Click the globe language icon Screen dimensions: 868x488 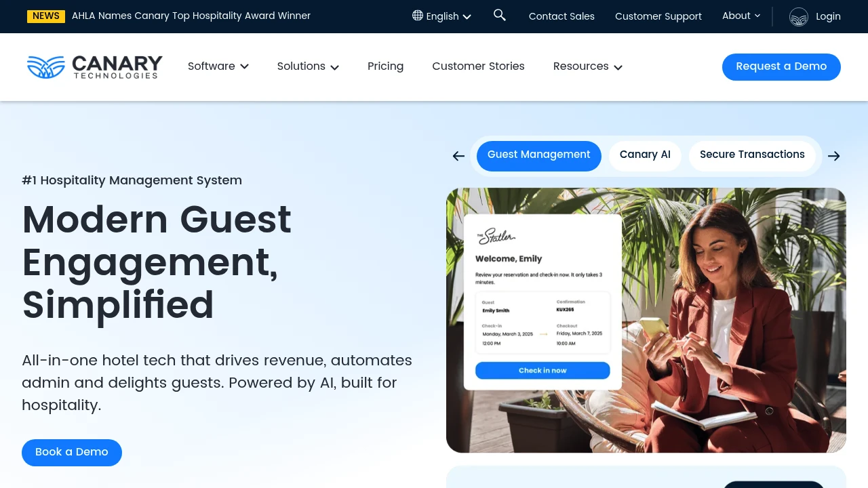click(x=418, y=16)
